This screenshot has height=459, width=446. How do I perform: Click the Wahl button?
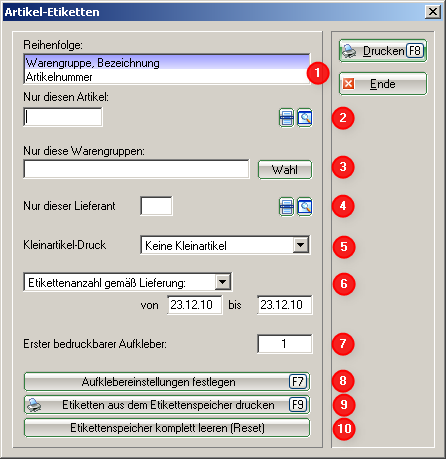pyautogui.click(x=285, y=170)
